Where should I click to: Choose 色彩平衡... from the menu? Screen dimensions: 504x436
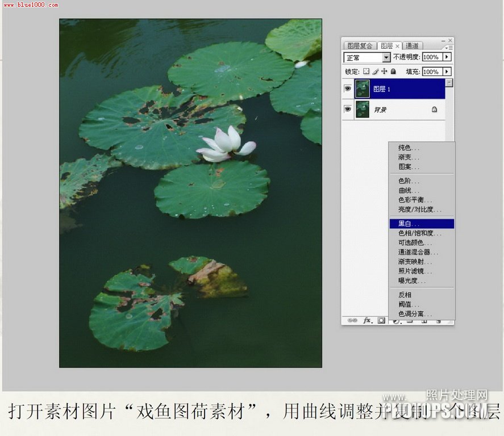point(422,200)
